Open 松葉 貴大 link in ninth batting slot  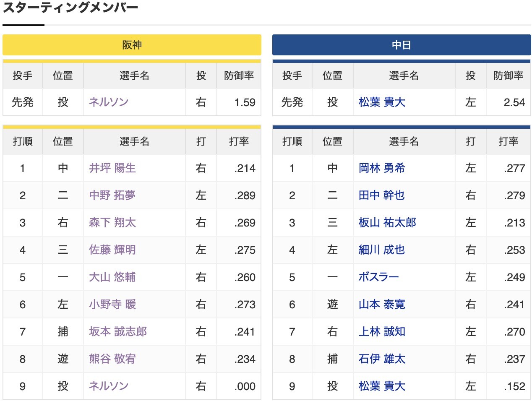[x=382, y=386]
